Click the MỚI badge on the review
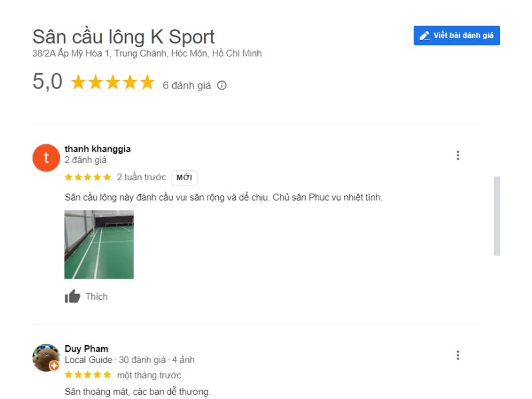 pos(184,178)
